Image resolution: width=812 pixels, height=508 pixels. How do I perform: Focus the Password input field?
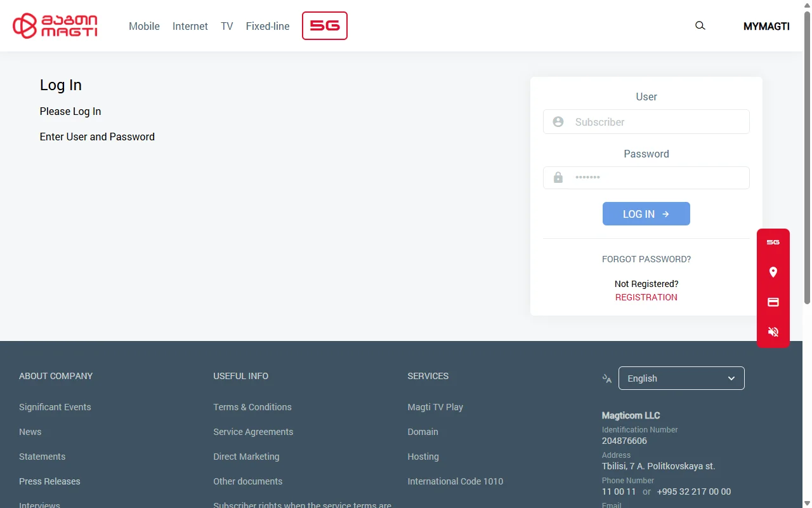pos(646,178)
